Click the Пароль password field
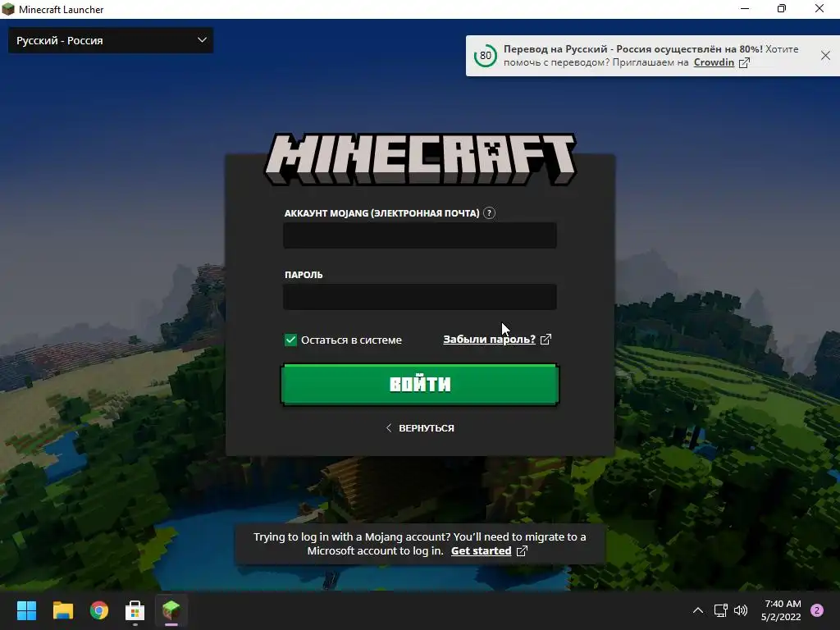 pos(420,297)
